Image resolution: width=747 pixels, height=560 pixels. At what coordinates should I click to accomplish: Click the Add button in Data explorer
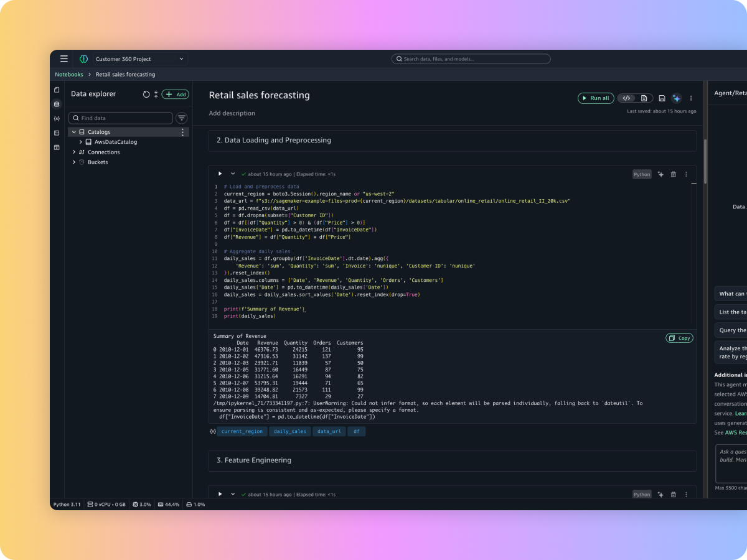click(176, 94)
